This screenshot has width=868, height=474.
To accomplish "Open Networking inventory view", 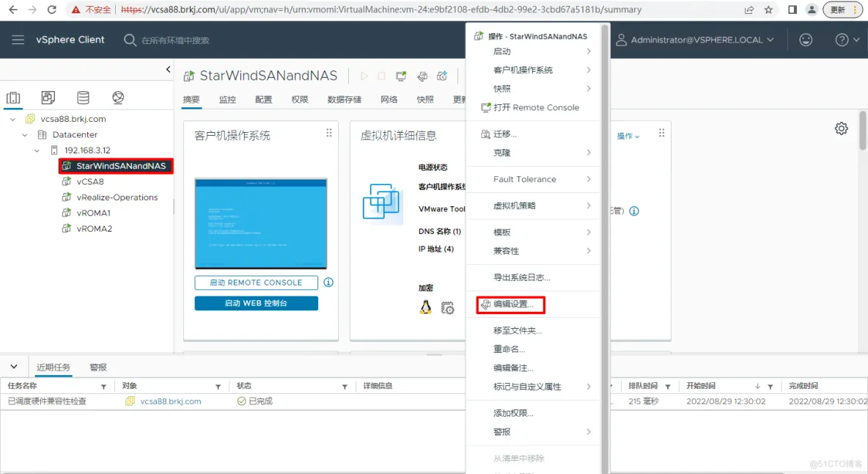I will (118, 98).
